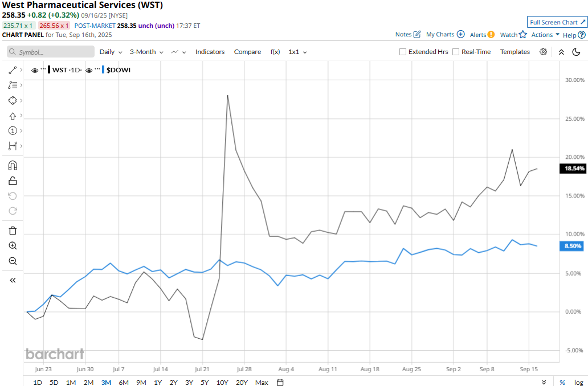Expand trend line tool options arrow
The image size is (588, 386).
click(22, 70)
